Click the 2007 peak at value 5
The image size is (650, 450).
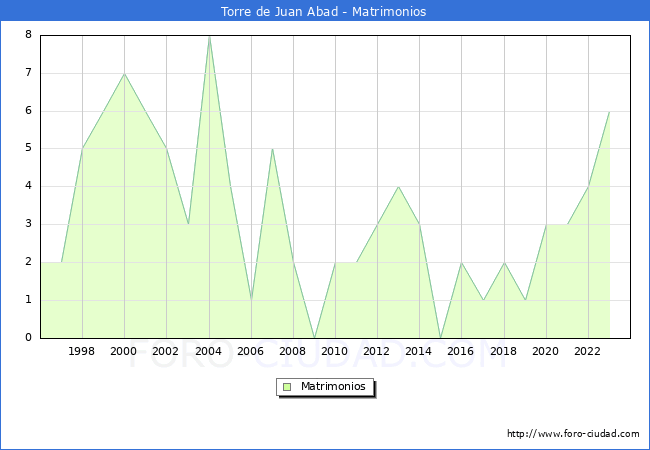coord(272,149)
